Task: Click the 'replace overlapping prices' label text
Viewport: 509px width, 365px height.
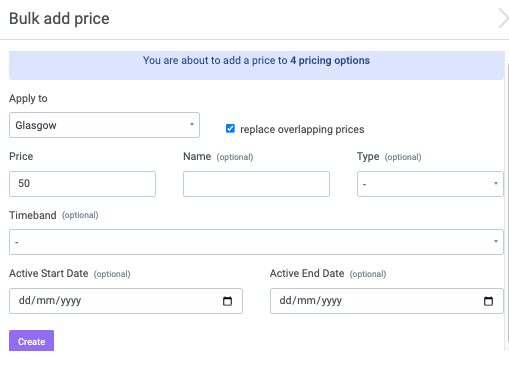Action: (x=302, y=129)
